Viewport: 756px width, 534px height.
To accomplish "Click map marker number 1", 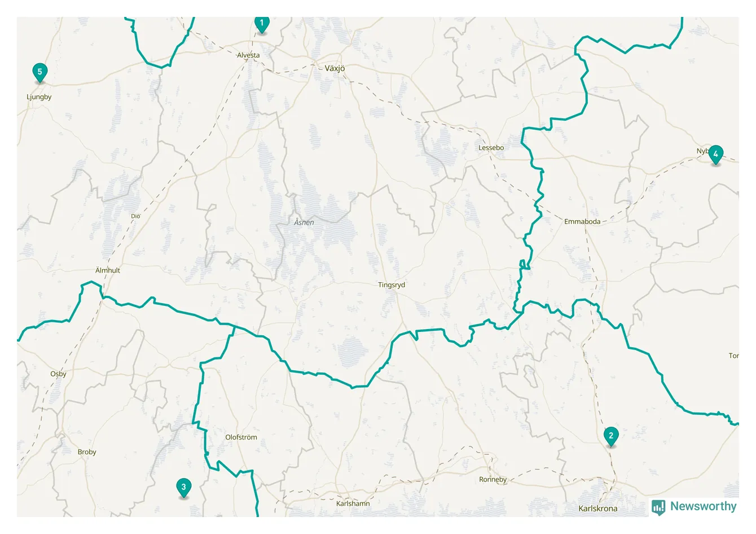I will click(261, 24).
